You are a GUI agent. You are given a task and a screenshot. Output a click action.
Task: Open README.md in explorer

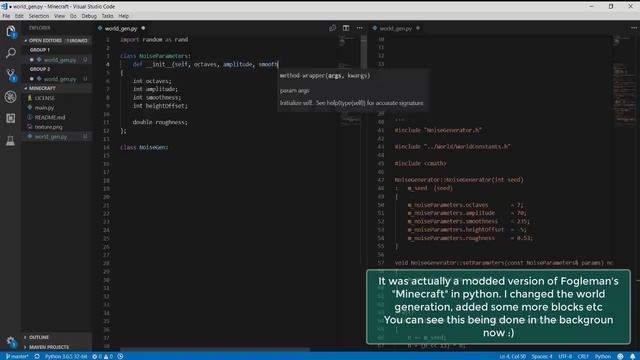[x=56, y=117]
